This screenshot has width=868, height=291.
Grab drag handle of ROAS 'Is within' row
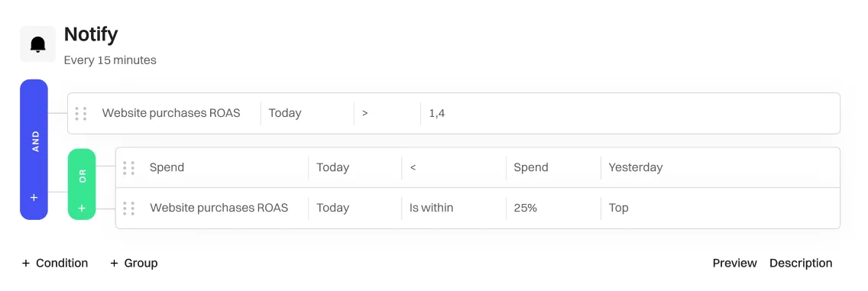click(128, 208)
